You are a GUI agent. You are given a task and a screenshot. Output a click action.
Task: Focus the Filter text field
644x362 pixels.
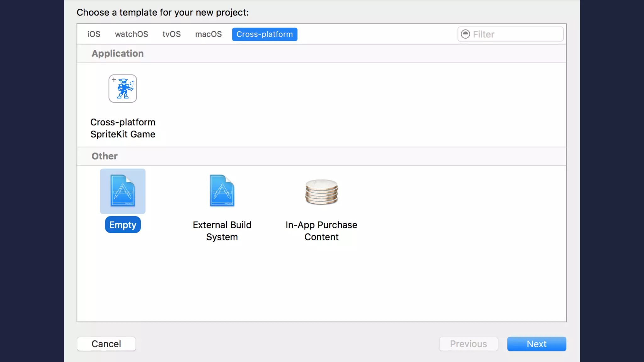pos(516,34)
